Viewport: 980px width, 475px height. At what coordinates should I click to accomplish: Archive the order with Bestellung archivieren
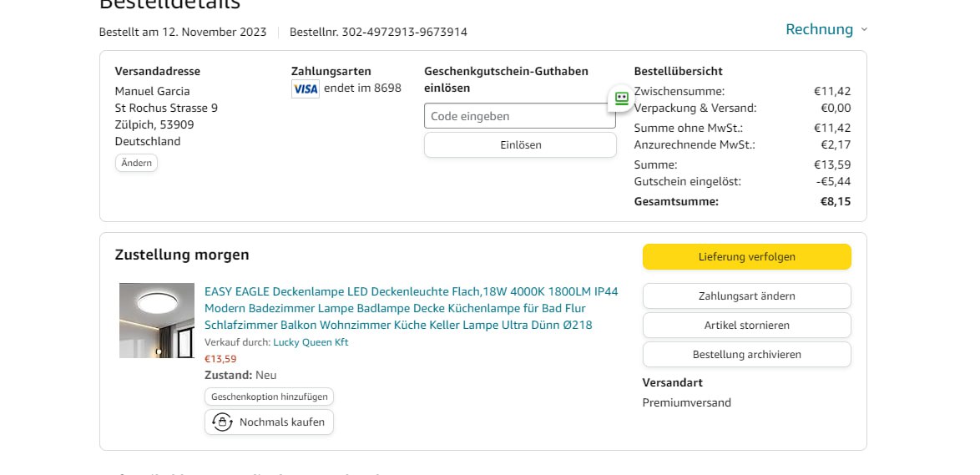click(x=746, y=355)
